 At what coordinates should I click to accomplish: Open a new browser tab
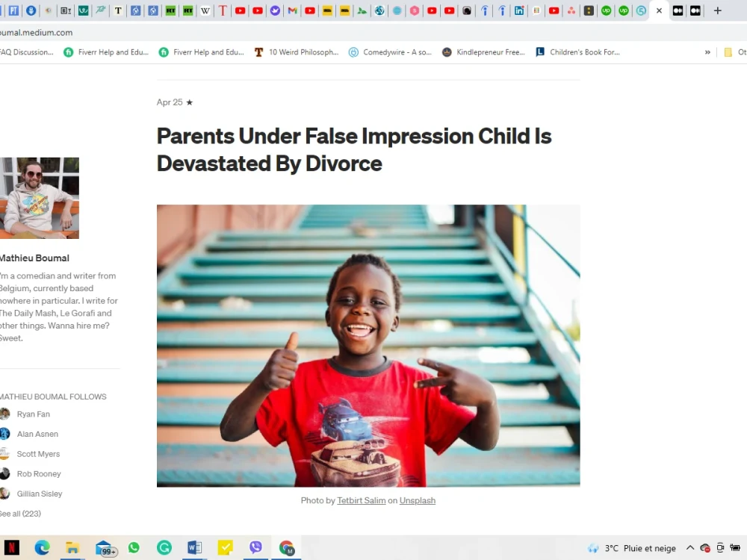point(717,10)
